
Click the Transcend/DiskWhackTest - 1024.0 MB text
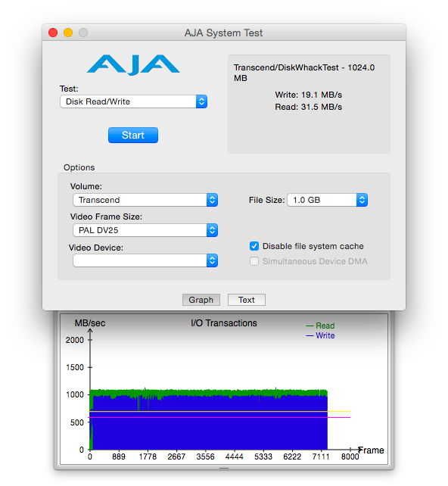click(x=304, y=73)
